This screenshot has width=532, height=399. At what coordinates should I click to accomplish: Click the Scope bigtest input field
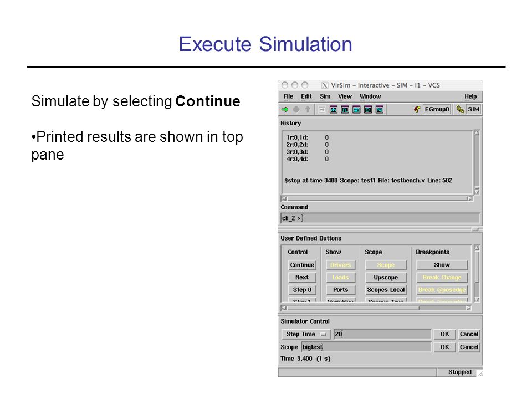tap(366, 347)
